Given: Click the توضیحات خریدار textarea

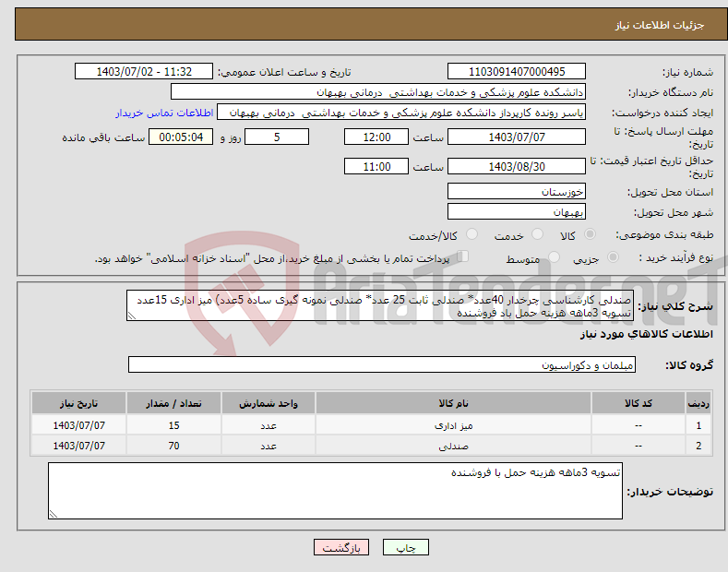Looking at the screenshot, I should [335, 491].
